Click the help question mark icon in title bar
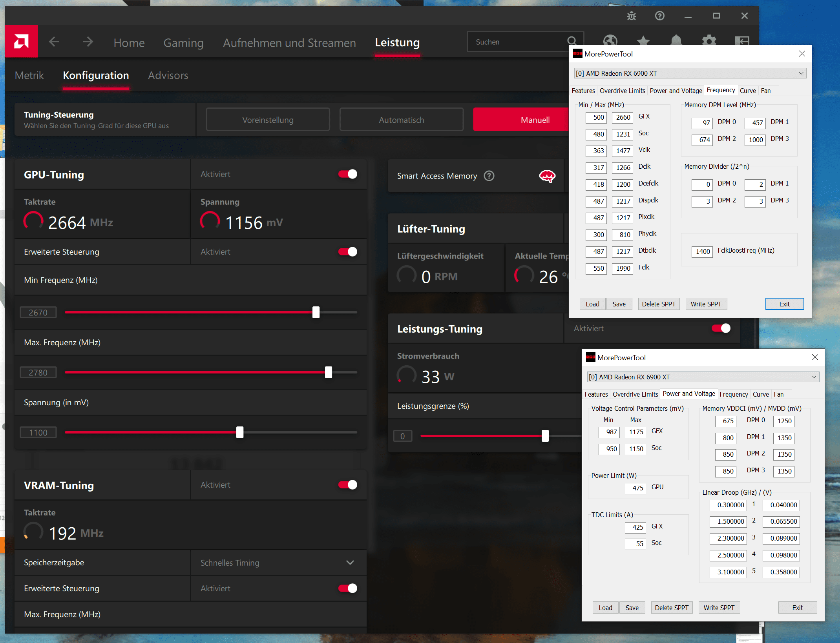The height and width of the screenshot is (643, 840). (x=660, y=16)
